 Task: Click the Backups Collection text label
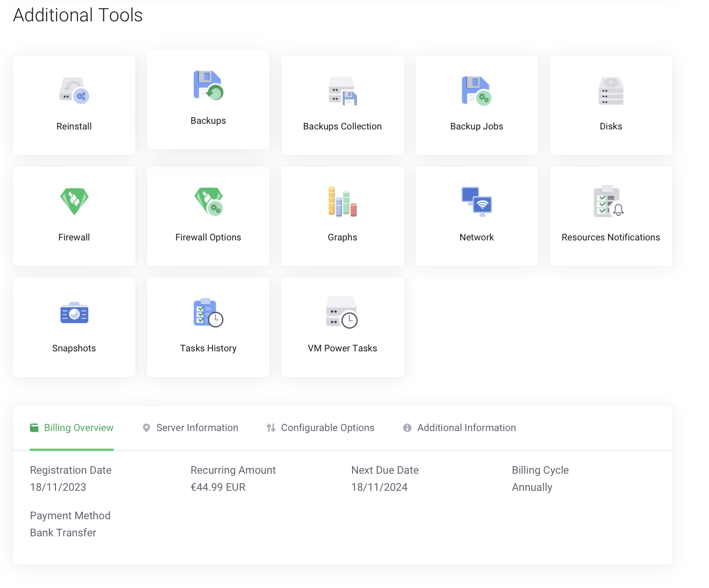coord(342,126)
